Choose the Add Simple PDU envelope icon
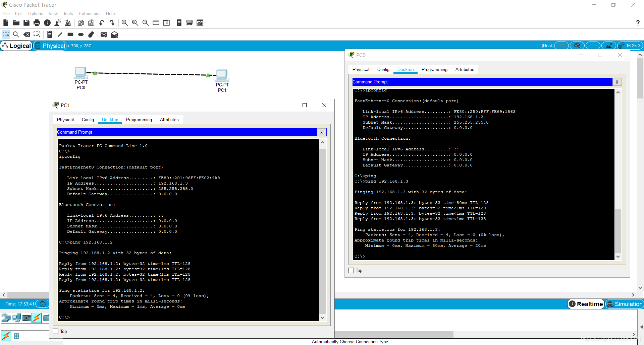644x345 pixels. (x=104, y=34)
